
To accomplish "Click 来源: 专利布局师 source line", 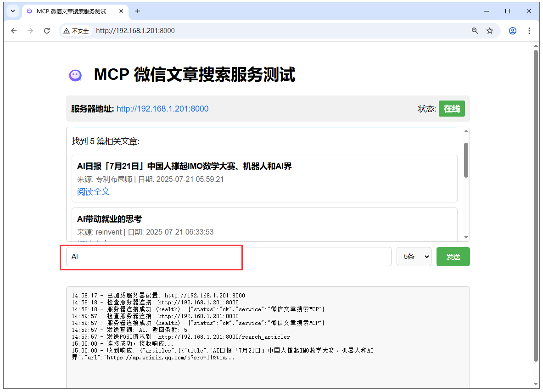I will (150, 179).
